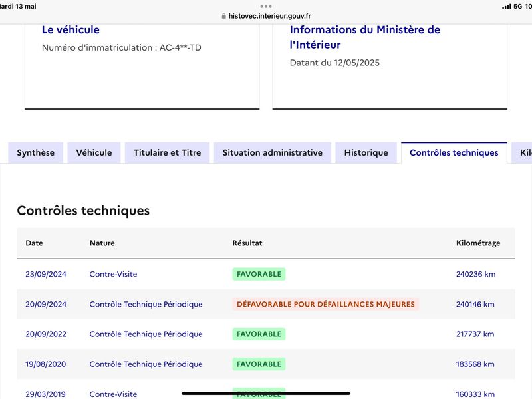Click Contre-Visite in the 23/09/2024 row
The width and height of the screenshot is (532, 399).
click(113, 274)
